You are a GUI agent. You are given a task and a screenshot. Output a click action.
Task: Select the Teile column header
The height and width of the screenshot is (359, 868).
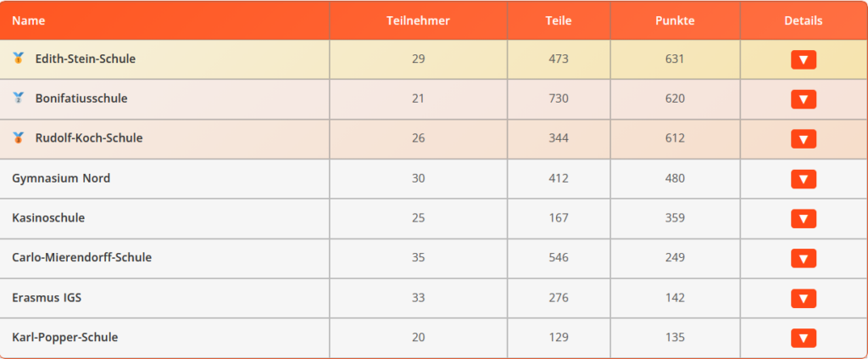pos(559,20)
